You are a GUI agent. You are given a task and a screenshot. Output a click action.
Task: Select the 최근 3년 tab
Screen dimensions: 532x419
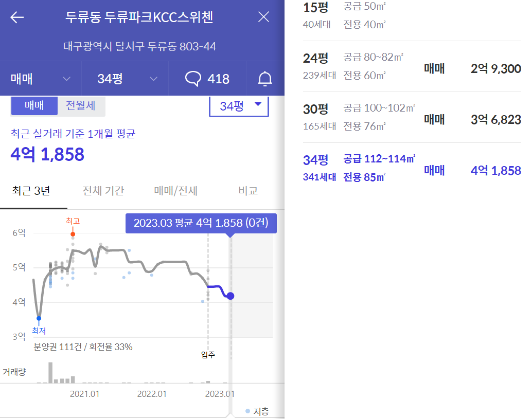[x=31, y=191]
